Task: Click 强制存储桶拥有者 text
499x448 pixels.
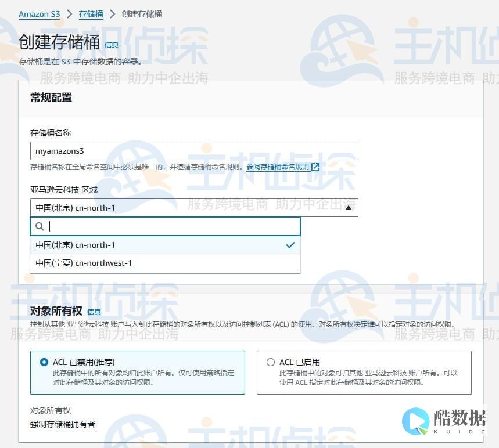Action: click(63, 424)
